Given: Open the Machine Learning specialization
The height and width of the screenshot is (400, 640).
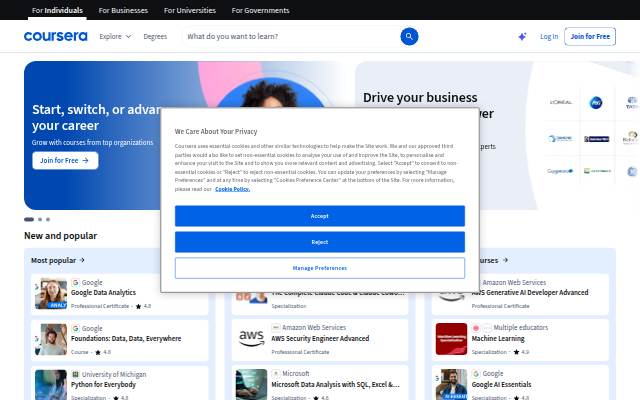Looking at the screenshot, I should pos(498,339).
